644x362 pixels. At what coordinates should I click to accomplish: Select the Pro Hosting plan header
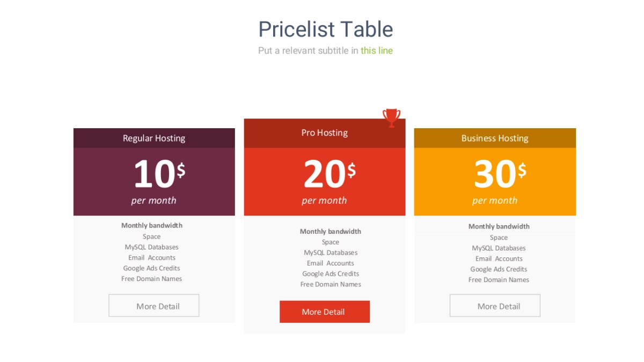point(324,133)
